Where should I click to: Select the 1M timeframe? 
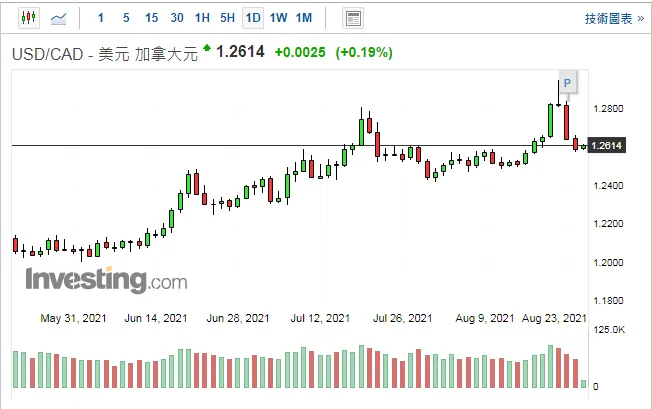(304, 18)
